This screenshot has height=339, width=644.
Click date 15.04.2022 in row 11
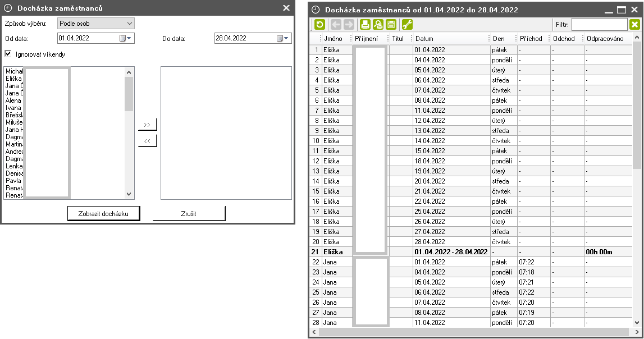(430, 150)
